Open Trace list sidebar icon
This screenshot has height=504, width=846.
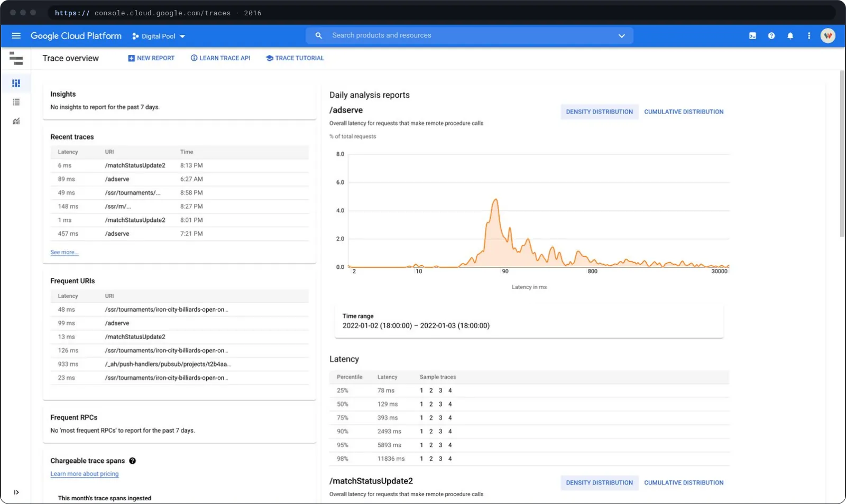pyautogui.click(x=16, y=102)
